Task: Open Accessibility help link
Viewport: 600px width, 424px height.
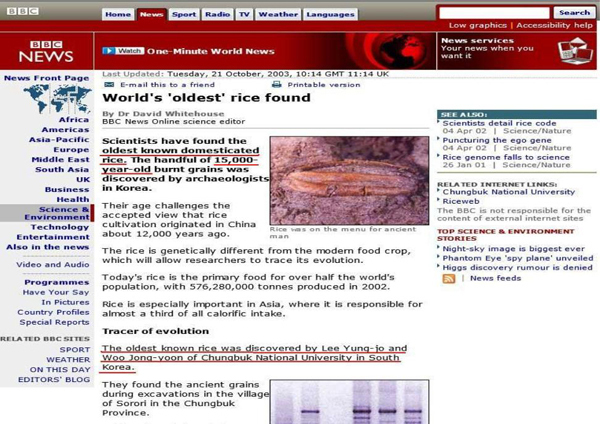Action: click(554, 25)
